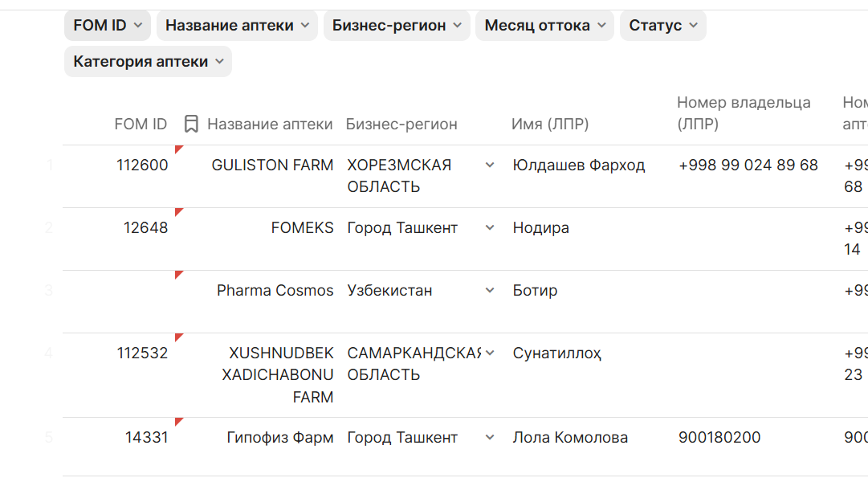Open region dropdown in FOMEKS row

coord(490,228)
